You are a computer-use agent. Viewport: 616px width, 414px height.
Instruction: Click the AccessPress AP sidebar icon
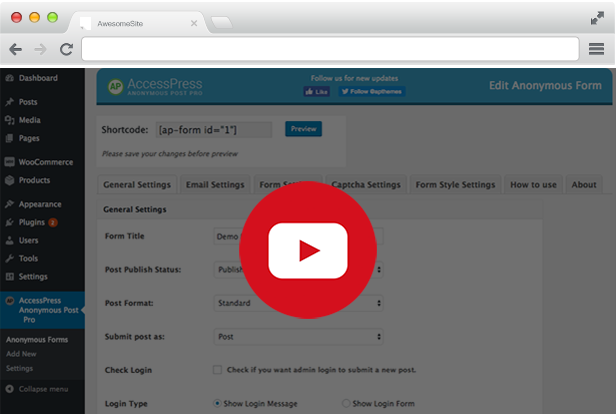click(10, 301)
